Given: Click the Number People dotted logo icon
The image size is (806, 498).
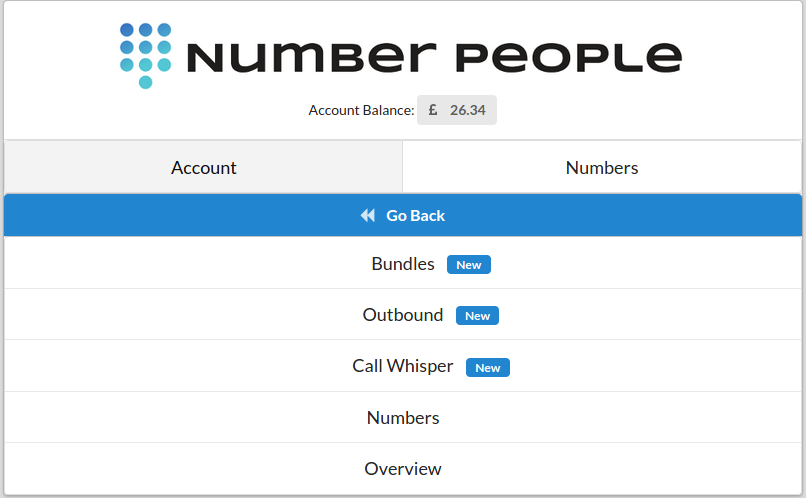Looking at the screenshot, I should (x=145, y=56).
